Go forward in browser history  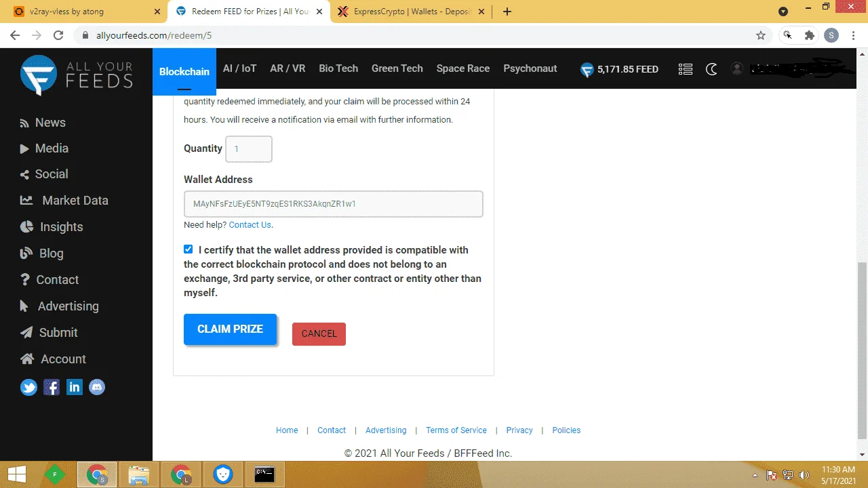[x=37, y=35]
